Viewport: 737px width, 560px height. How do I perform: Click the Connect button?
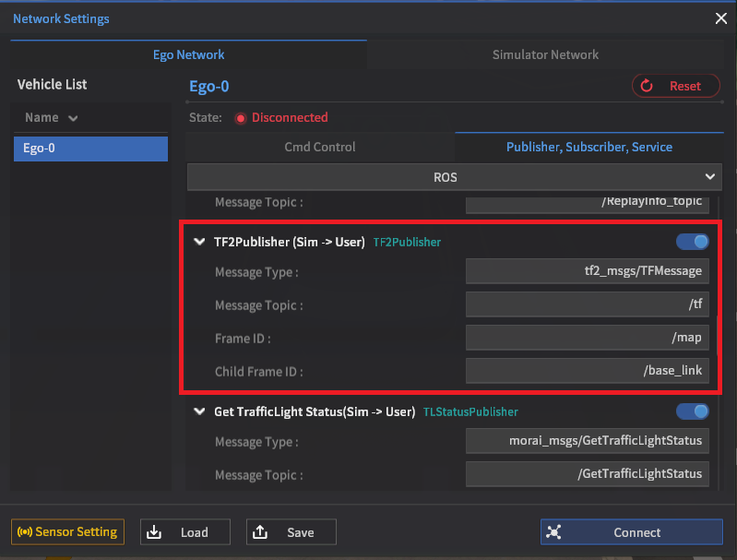(631, 531)
